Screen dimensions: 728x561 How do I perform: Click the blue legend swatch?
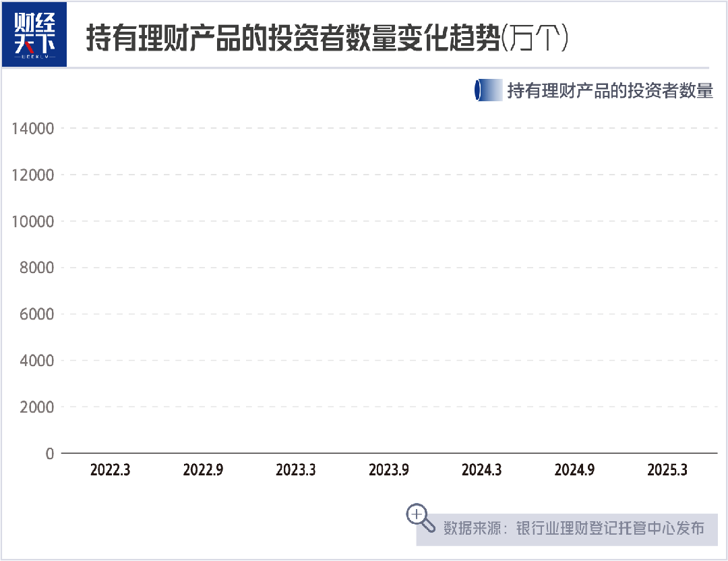pyautogui.click(x=489, y=90)
